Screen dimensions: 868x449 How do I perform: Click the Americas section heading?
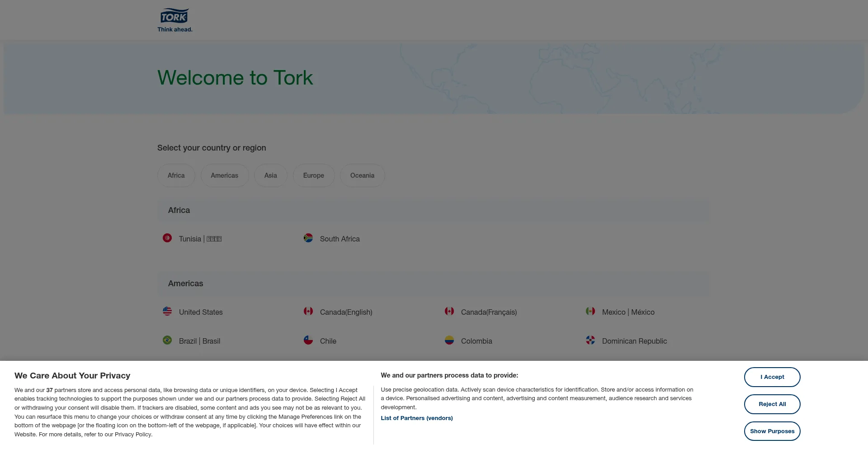186,284
